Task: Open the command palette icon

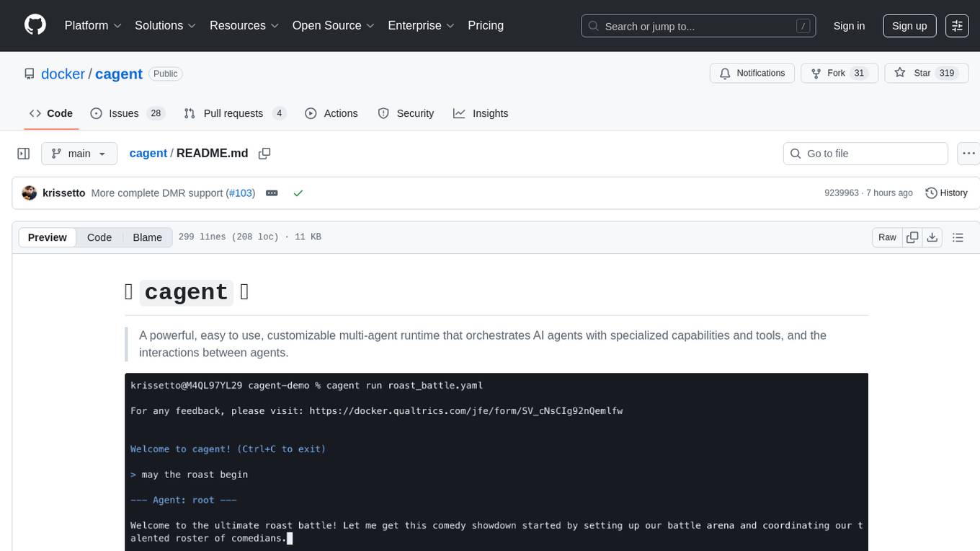Action: point(957,25)
